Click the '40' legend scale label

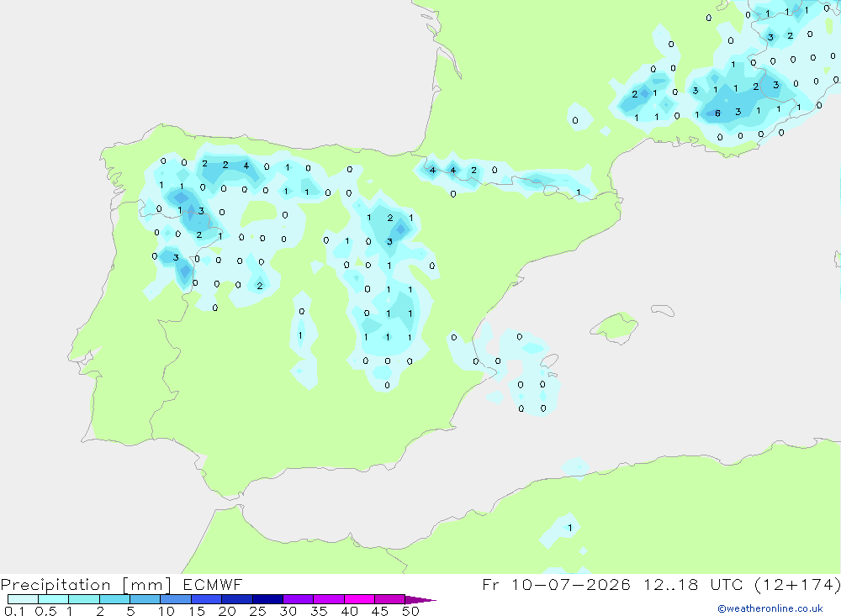349,611
